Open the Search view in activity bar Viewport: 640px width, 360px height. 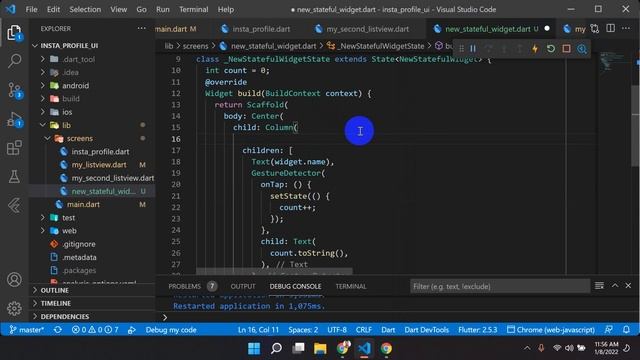(x=14, y=61)
